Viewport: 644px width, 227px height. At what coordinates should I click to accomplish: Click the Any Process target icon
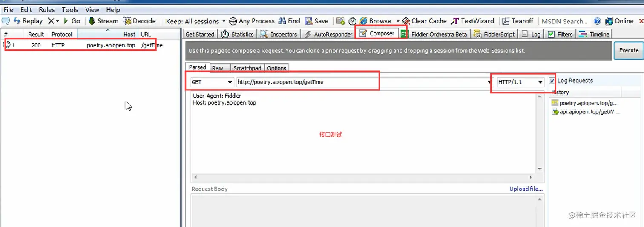coord(233,21)
